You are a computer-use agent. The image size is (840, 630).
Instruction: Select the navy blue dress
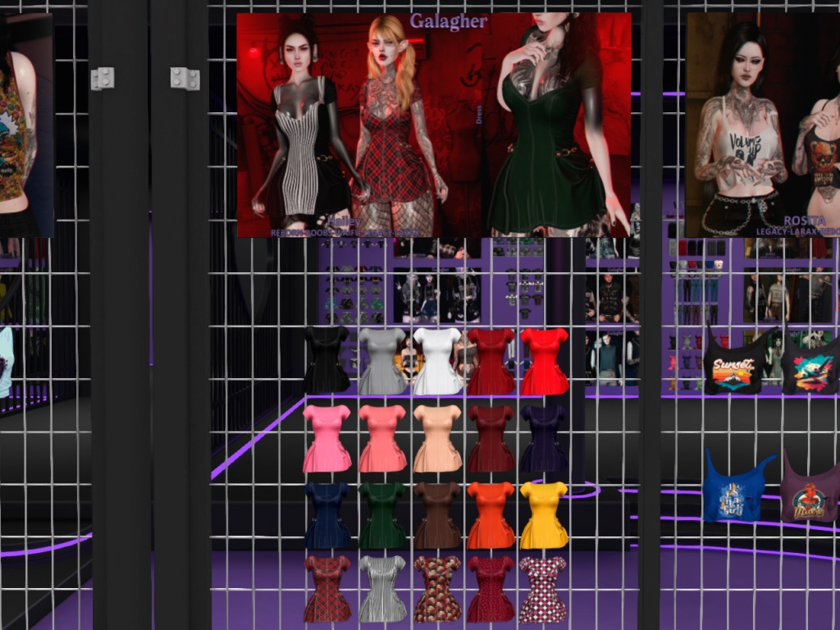(x=327, y=515)
